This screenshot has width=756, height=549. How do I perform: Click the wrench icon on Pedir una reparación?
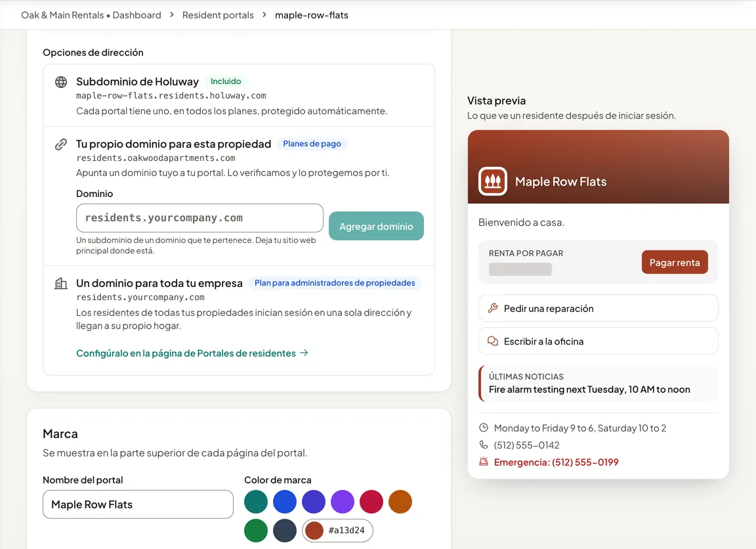pos(492,308)
